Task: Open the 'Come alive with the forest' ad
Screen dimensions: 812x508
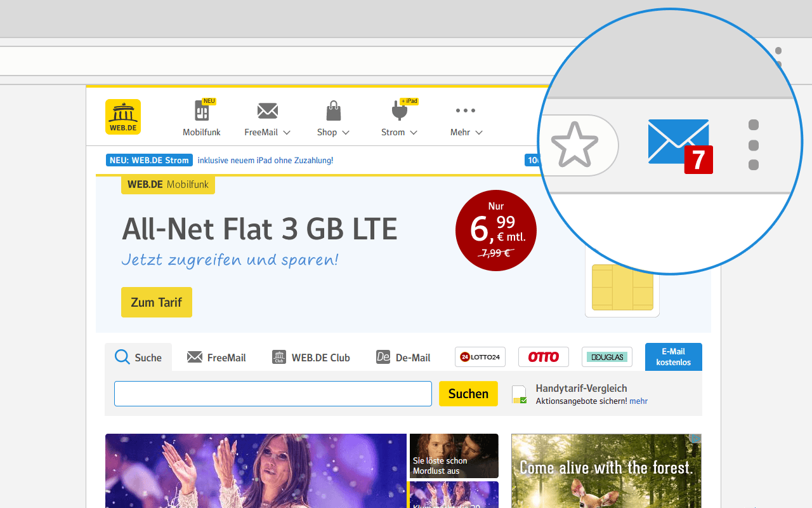Action: 606,471
